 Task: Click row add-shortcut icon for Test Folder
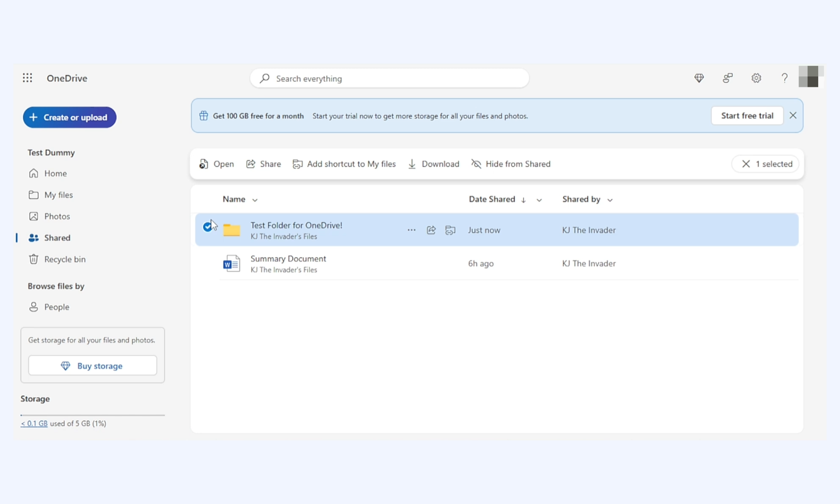click(450, 230)
